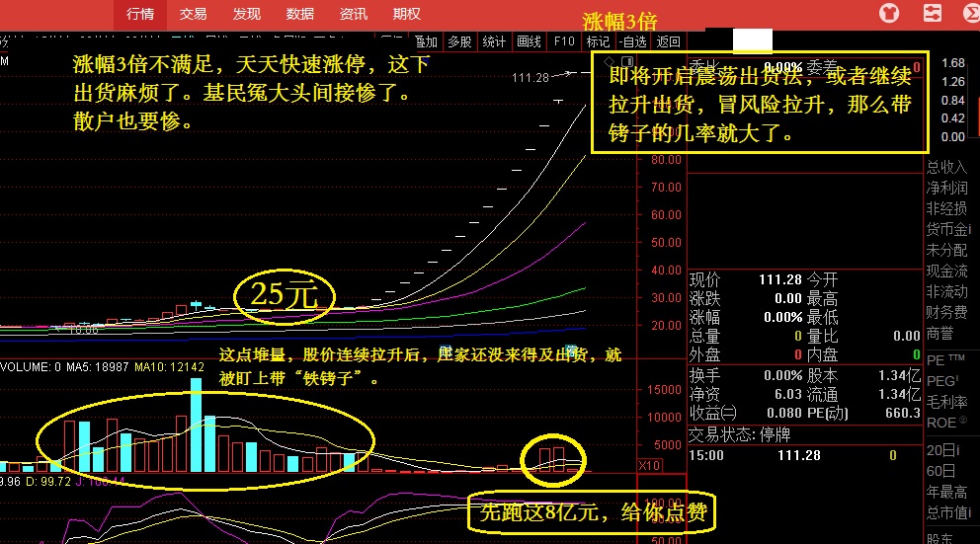
Task: Click the 80.00 price axis label
Action: [x=666, y=159]
